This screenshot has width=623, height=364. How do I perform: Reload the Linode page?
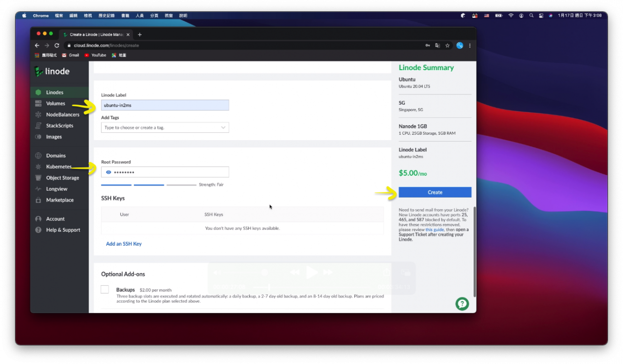57,45
